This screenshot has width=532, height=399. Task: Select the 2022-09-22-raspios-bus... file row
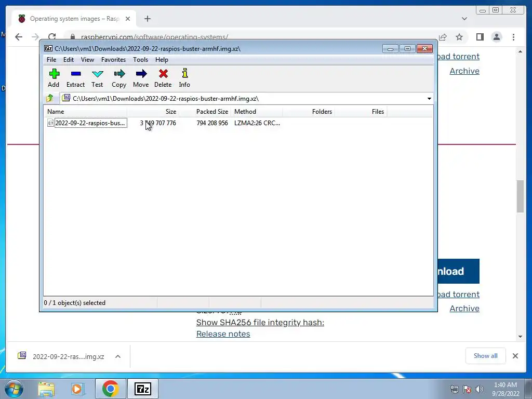point(90,123)
